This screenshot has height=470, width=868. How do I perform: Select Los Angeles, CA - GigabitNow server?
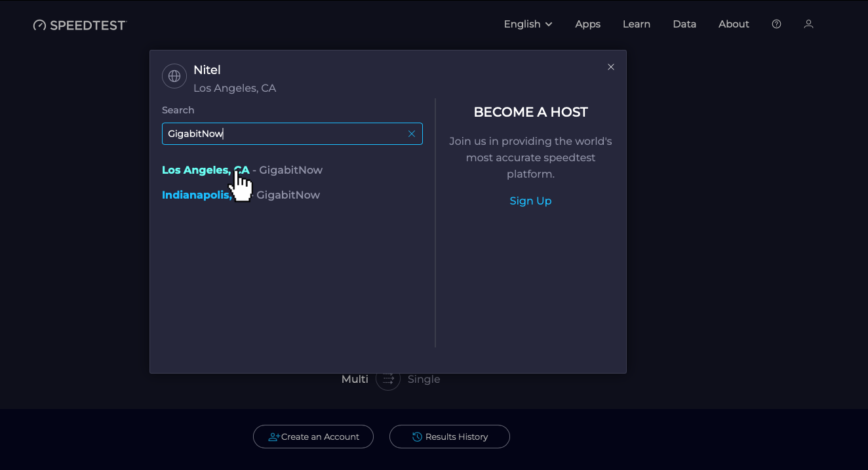tap(242, 170)
